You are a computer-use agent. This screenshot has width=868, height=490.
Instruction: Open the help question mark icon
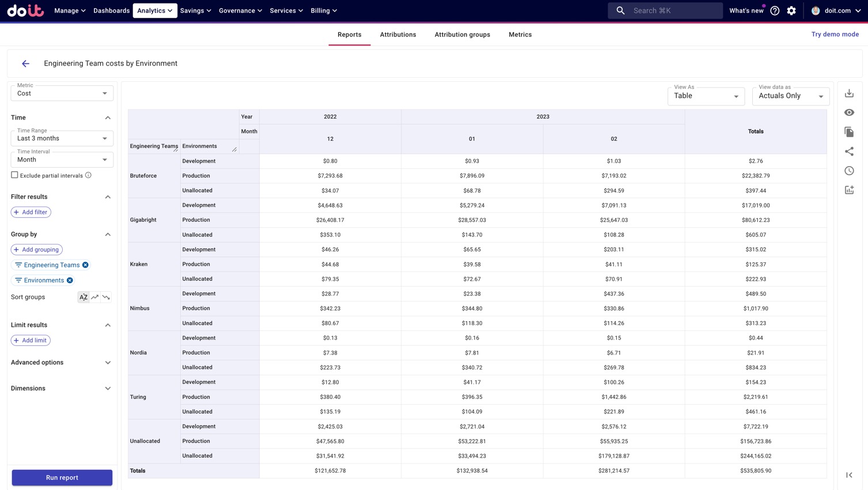click(x=775, y=10)
